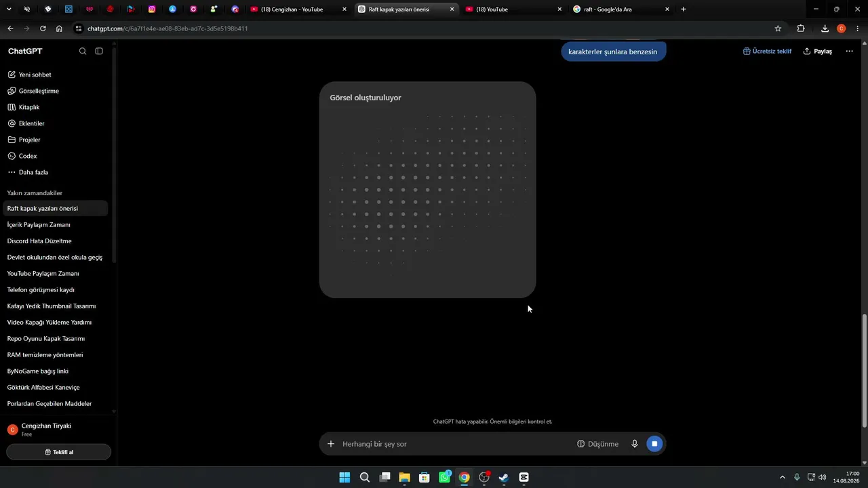Stop generation with the blue stop button
868x488 pixels.
tap(654, 444)
